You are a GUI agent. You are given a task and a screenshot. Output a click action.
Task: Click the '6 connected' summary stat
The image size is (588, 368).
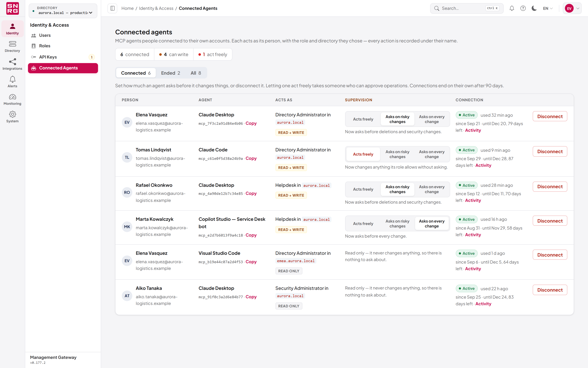tap(135, 54)
